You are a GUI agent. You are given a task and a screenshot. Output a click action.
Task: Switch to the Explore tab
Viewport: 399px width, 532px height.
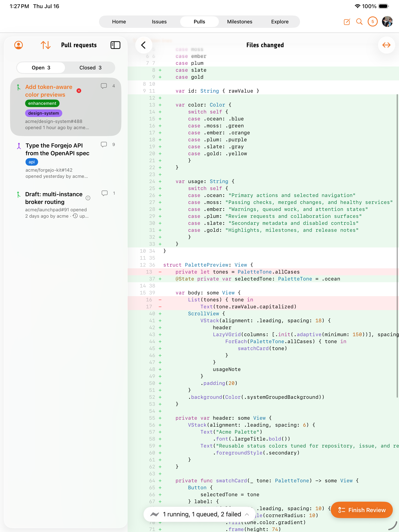point(280,22)
